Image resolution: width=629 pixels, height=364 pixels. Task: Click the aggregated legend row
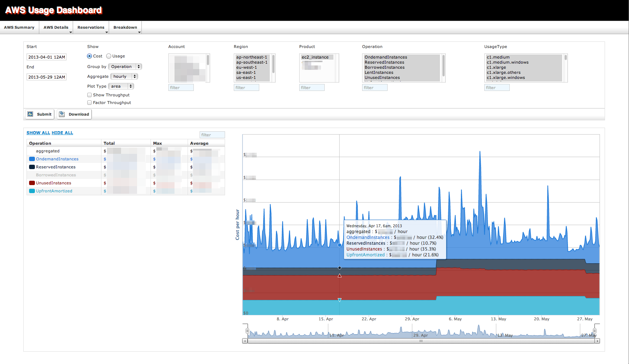pyautogui.click(x=126, y=151)
